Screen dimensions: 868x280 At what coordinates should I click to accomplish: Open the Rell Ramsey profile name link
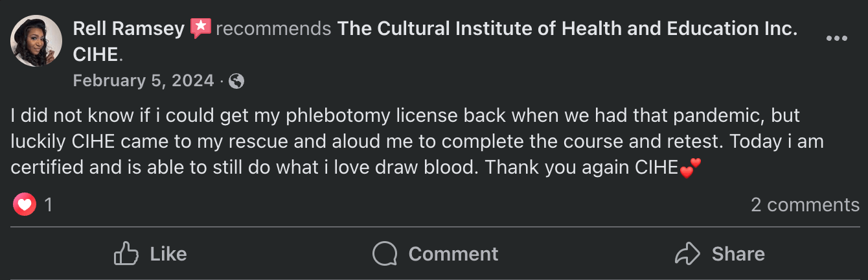(x=129, y=29)
